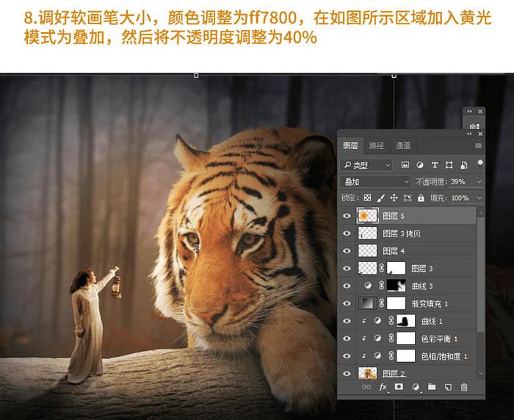Image resolution: width=514 pixels, height=420 pixels.
Task: Open the fill 100% dropdown arrow
Action: point(479,198)
